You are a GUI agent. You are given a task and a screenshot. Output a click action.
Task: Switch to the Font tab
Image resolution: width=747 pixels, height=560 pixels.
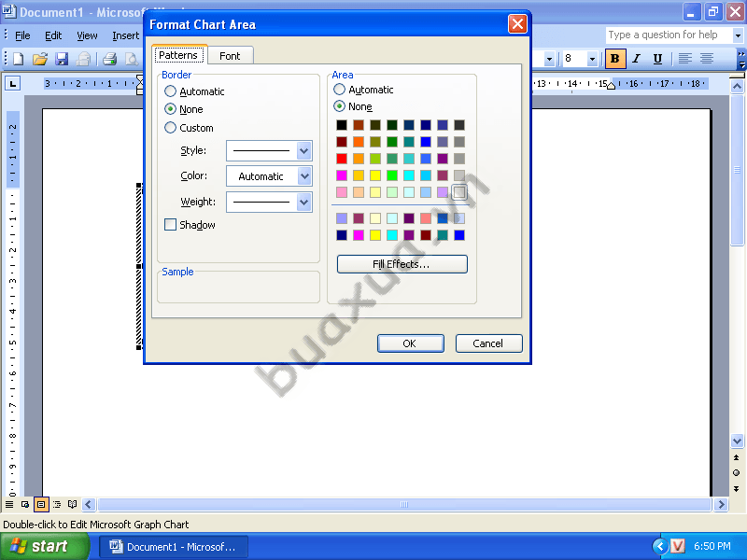point(230,56)
